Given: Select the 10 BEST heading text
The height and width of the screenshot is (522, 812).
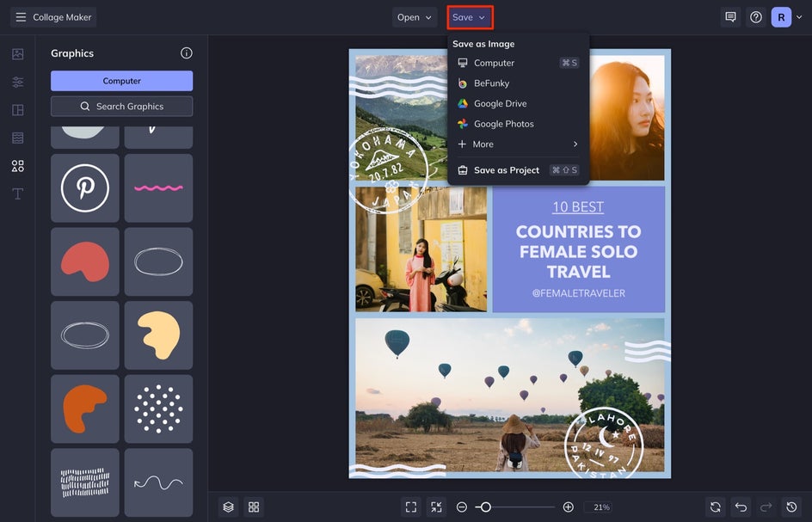Looking at the screenshot, I should tap(578, 207).
